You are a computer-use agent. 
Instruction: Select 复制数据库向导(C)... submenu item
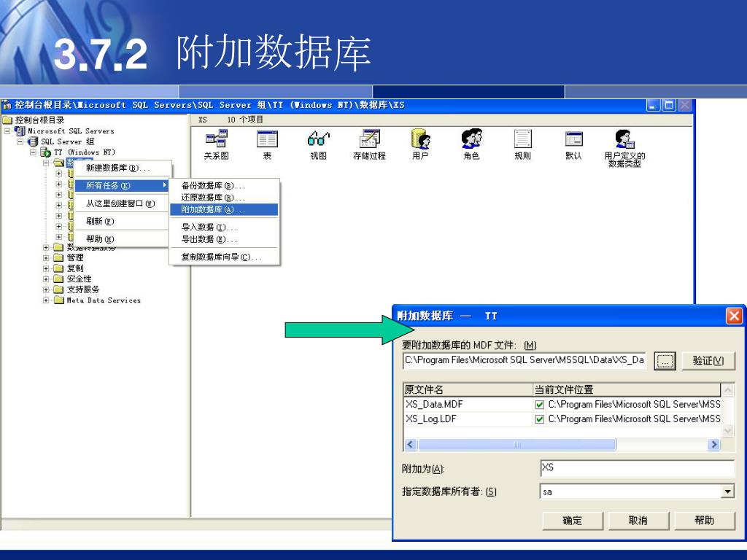coord(224,257)
